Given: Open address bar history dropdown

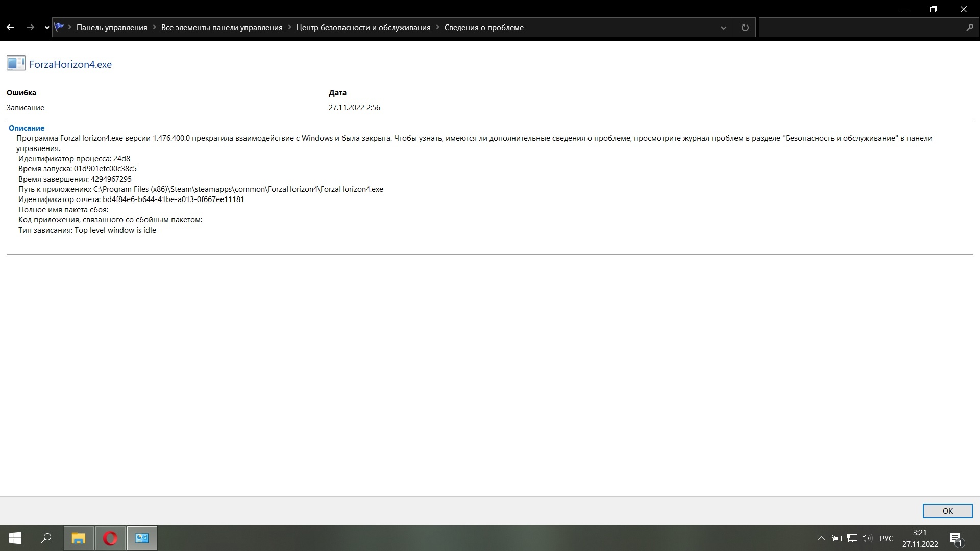Looking at the screenshot, I should coord(723,28).
